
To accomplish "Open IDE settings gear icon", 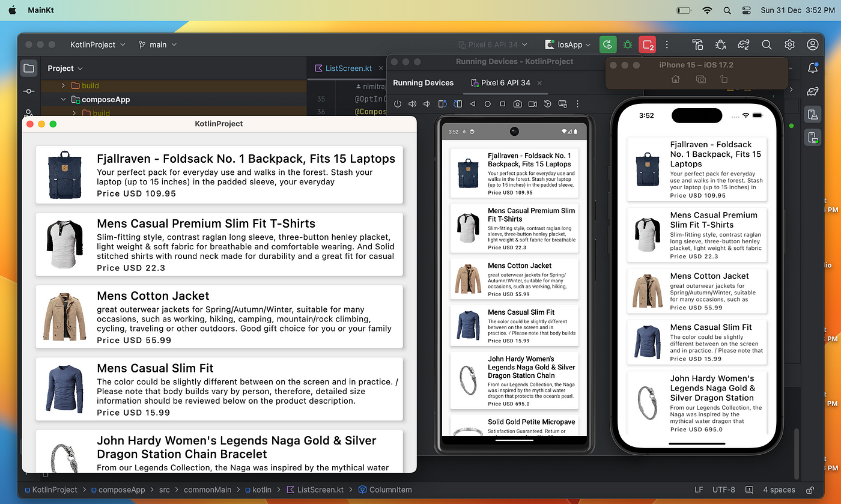I will tap(789, 44).
